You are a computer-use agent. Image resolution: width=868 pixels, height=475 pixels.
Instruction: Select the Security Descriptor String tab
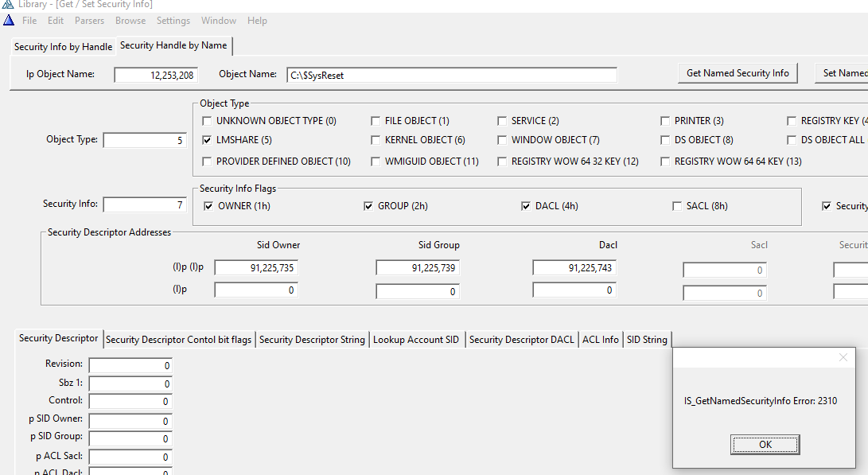tap(312, 340)
